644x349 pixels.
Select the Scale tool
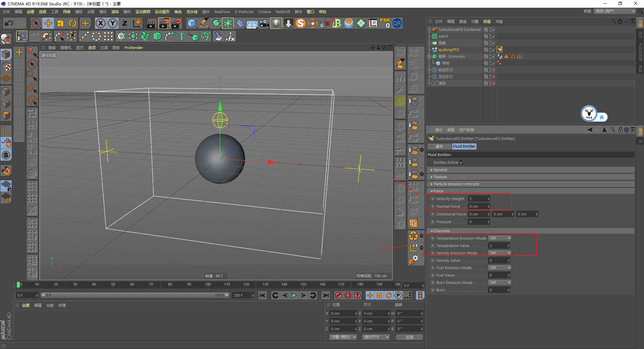(x=60, y=23)
